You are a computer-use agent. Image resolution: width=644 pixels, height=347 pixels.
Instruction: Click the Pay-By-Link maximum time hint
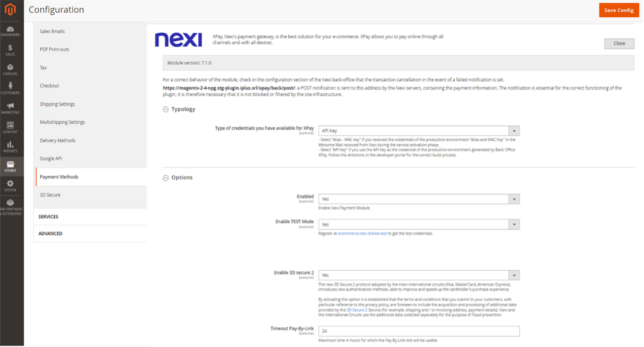[x=378, y=340]
